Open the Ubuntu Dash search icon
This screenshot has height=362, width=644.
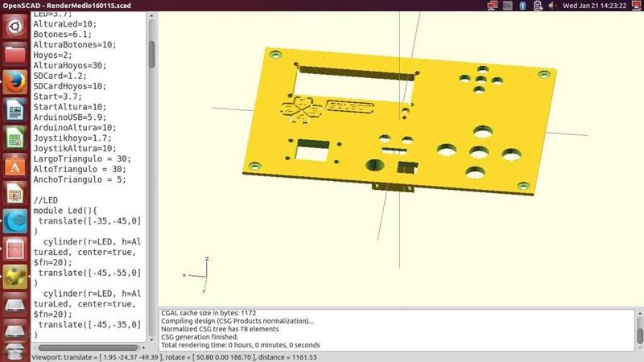pos(14,27)
